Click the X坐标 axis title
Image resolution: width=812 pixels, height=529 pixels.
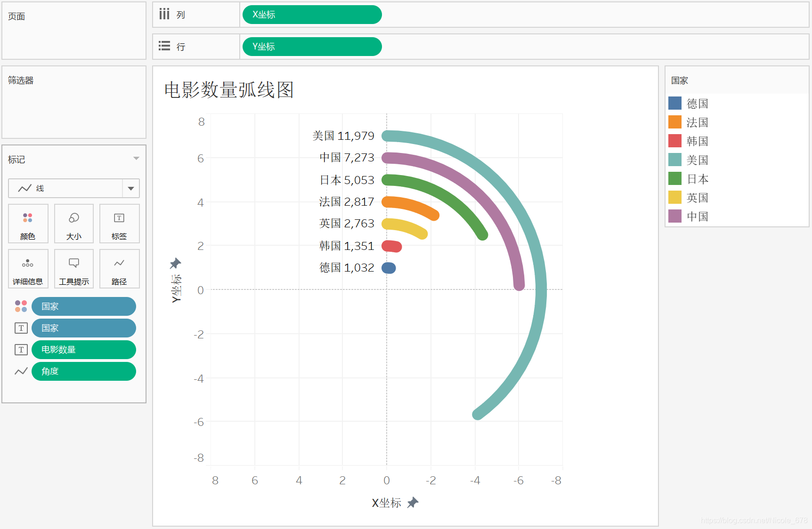tap(386, 503)
